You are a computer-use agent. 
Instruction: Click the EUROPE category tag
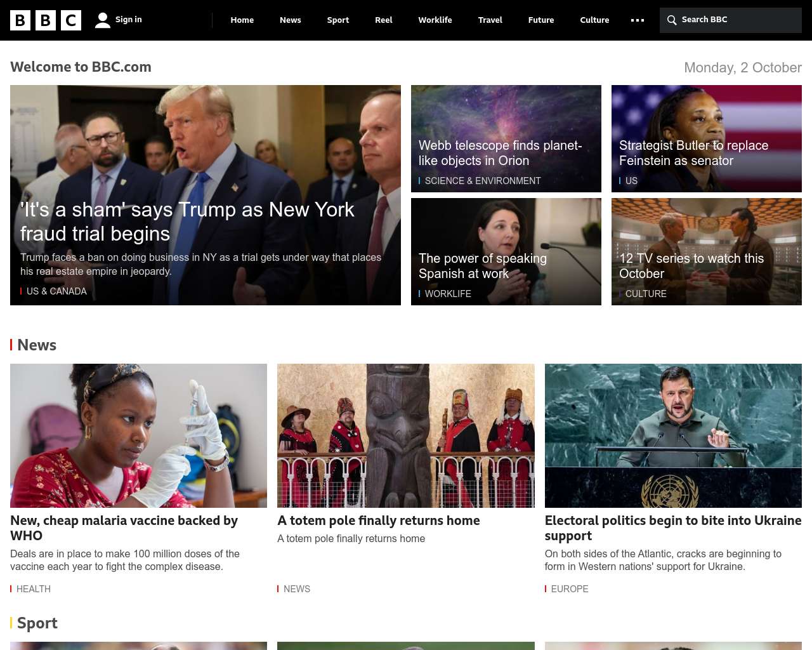click(570, 589)
